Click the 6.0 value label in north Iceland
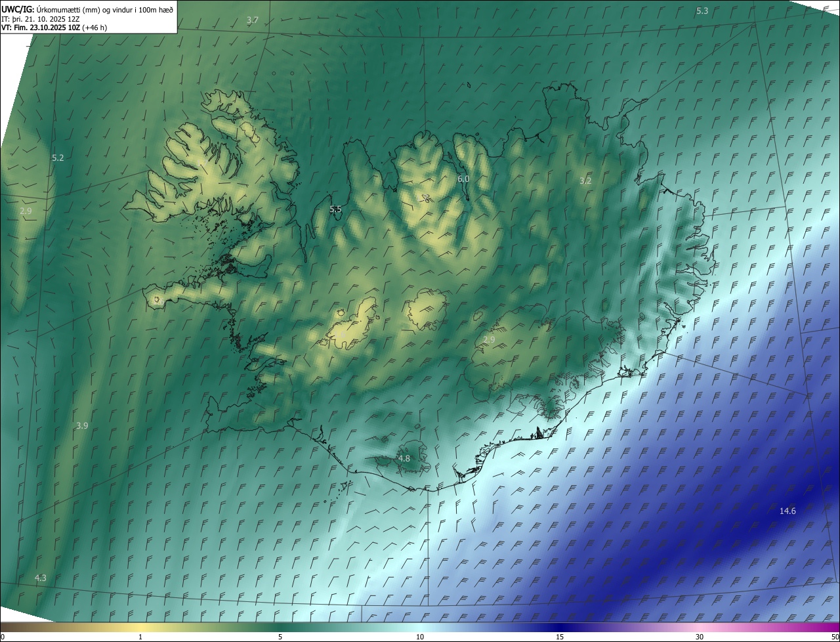The height and width of the screenshot is (642, 840). [x=463, y=179]
